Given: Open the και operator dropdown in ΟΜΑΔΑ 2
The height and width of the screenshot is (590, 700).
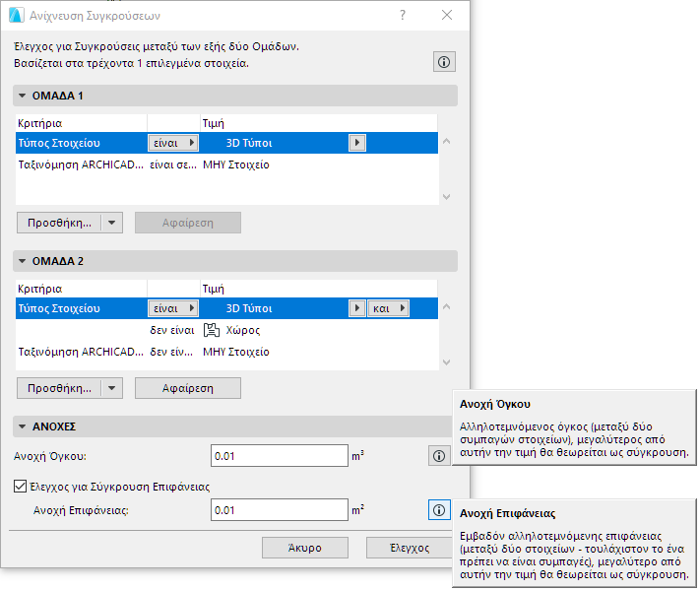Looking at the screenshot, I should [x=388, y=308].
